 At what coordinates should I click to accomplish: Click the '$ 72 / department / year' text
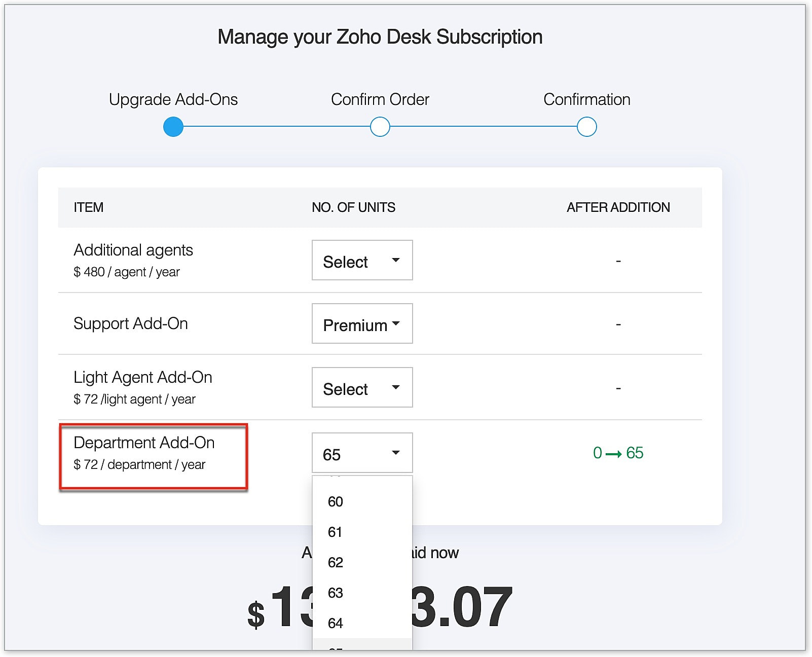coord(139,465)
